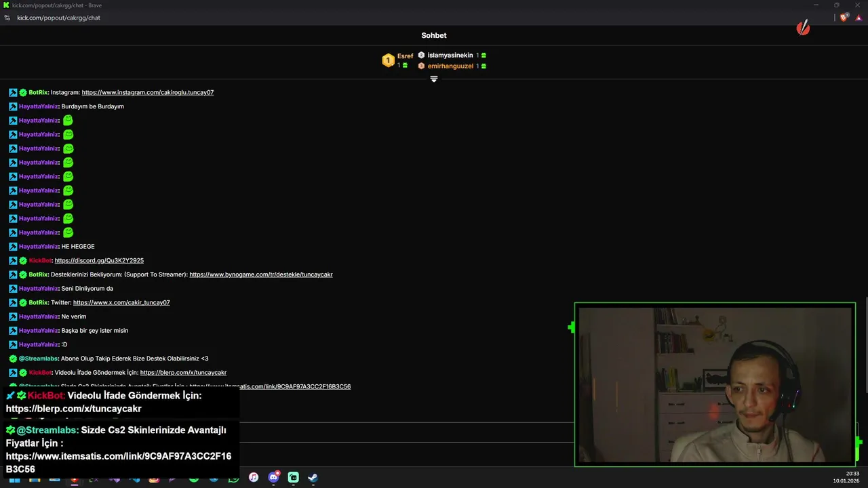Image resolution: width=868 pixels, height=488 pixels.
Task: Open Brave Shields lion icon
Action: [844, 18]
